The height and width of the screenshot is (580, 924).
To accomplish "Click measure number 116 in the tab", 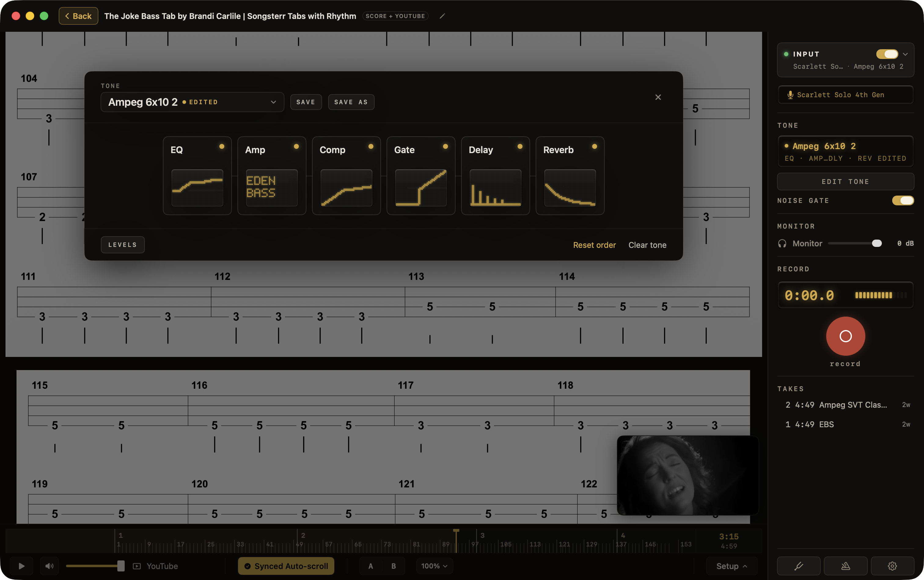I will point(200,385).
